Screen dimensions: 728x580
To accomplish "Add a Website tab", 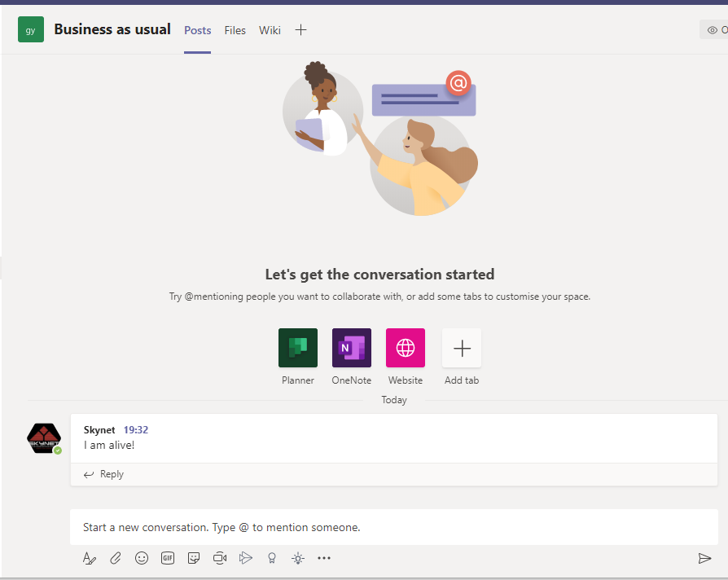I will pos(405,347).
